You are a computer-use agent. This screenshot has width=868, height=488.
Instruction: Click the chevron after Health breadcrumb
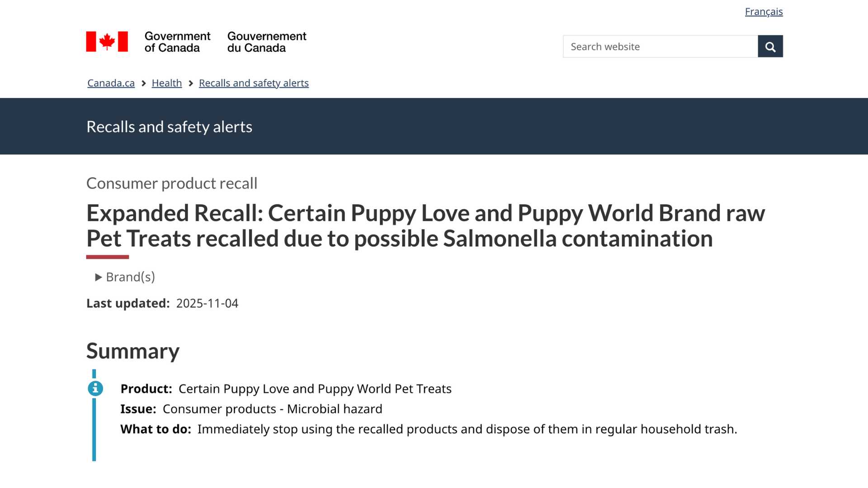pyautogui.click(x=191, y=84)
